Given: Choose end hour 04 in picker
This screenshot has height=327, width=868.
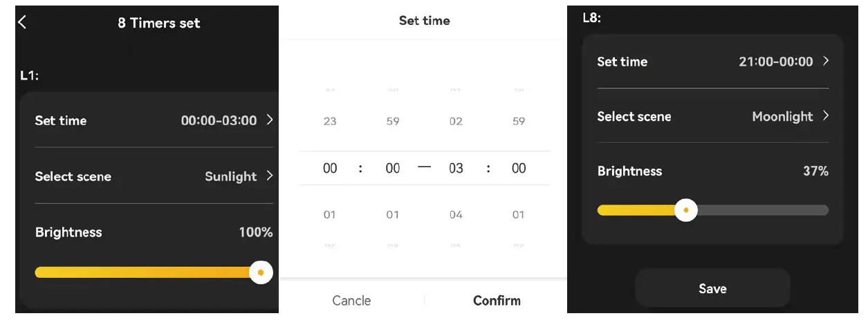Looking at the screenshot, I should pos(456,214).
